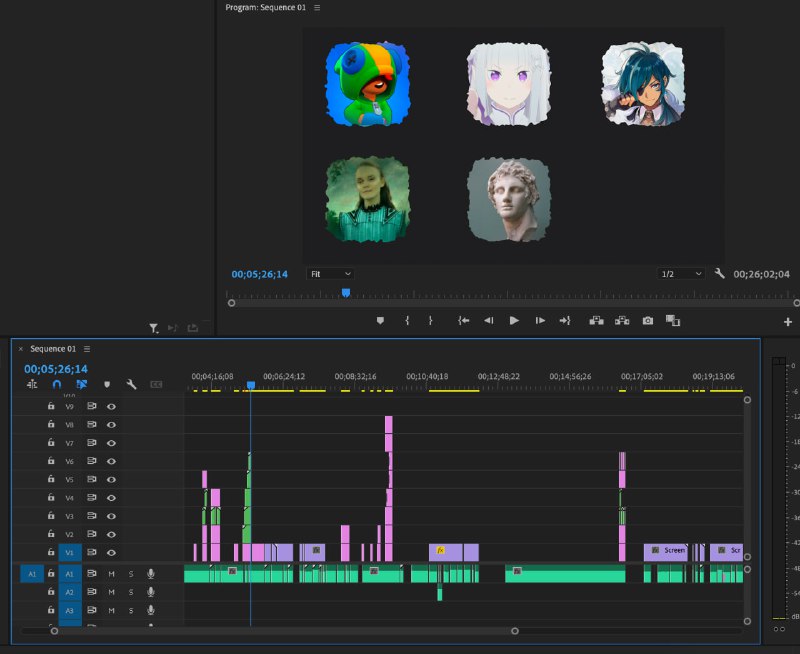Hide the V7 track output

tap(111, 443)
